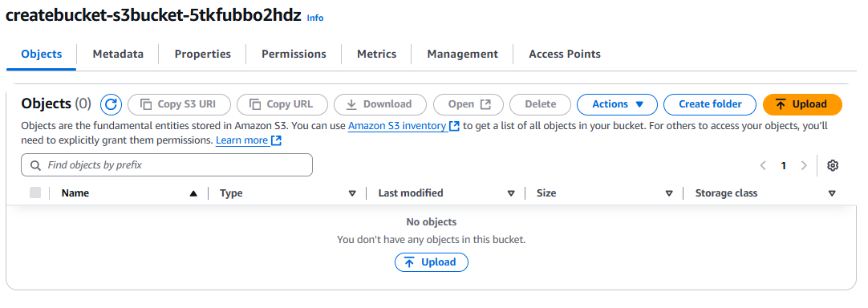
Task: Click the Download button
Action: pyautogui.click(x=380, y=104)
